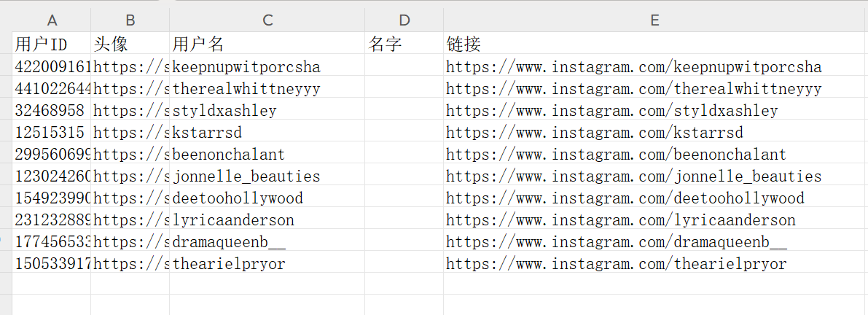
Task: Select column C header
Action: point(267,20)
